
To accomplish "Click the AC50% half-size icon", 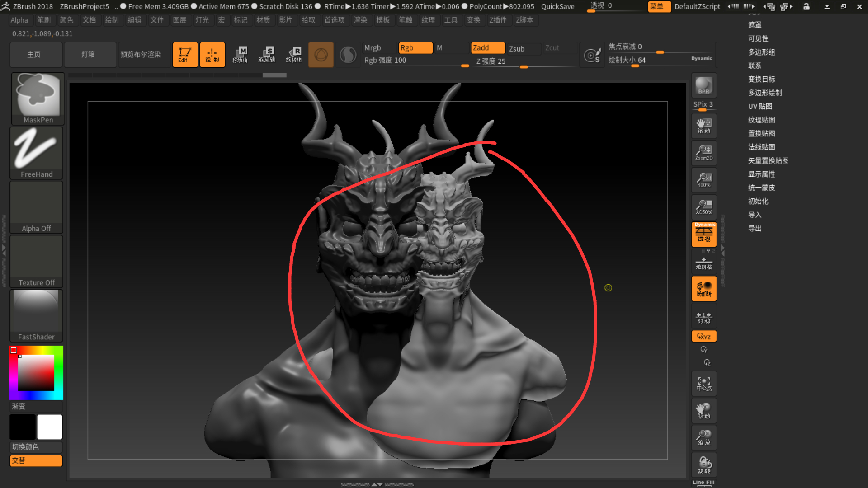I will point(703,207).
